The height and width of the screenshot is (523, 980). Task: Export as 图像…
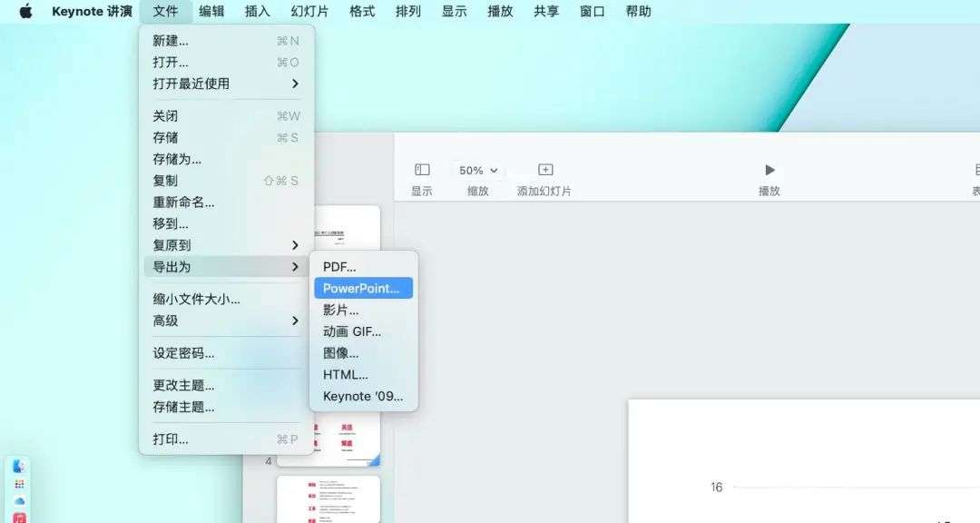[x=364, y=353]
